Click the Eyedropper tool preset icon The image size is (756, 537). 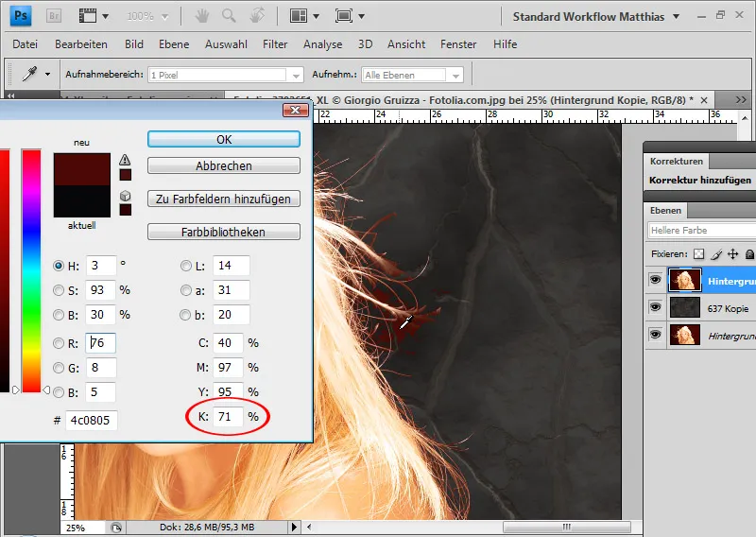(30, 74)
